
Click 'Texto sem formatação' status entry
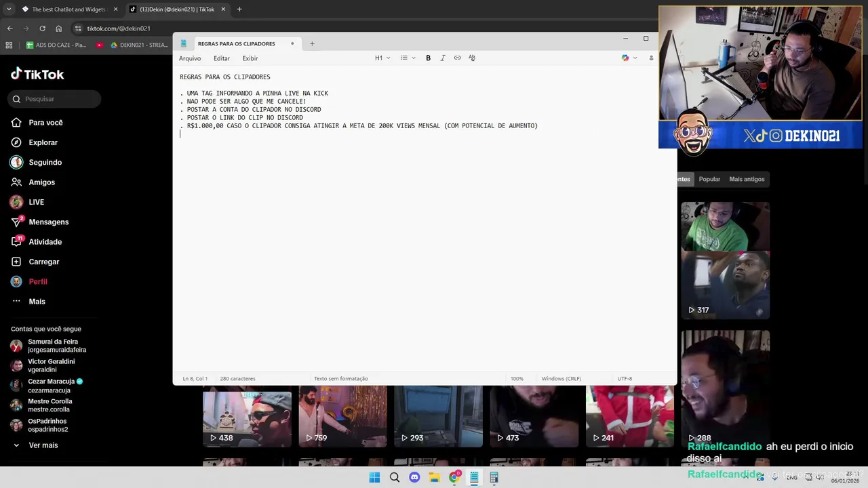[x=340, y=379]
